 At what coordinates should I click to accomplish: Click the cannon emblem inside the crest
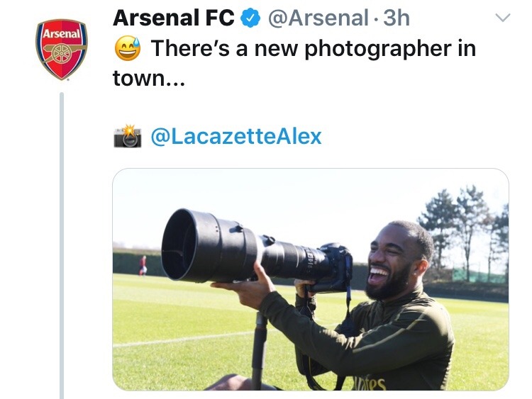pos(62,53)
